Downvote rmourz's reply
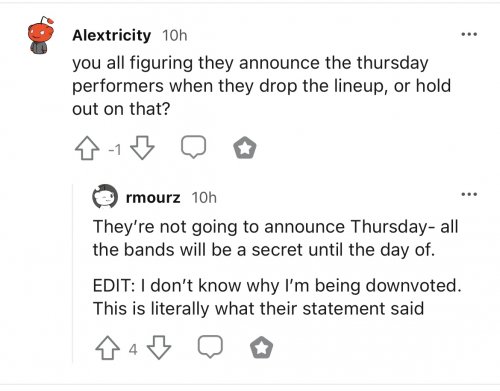Image resolution: width=500 pixels, height=391 pixels. pos(159,348)
